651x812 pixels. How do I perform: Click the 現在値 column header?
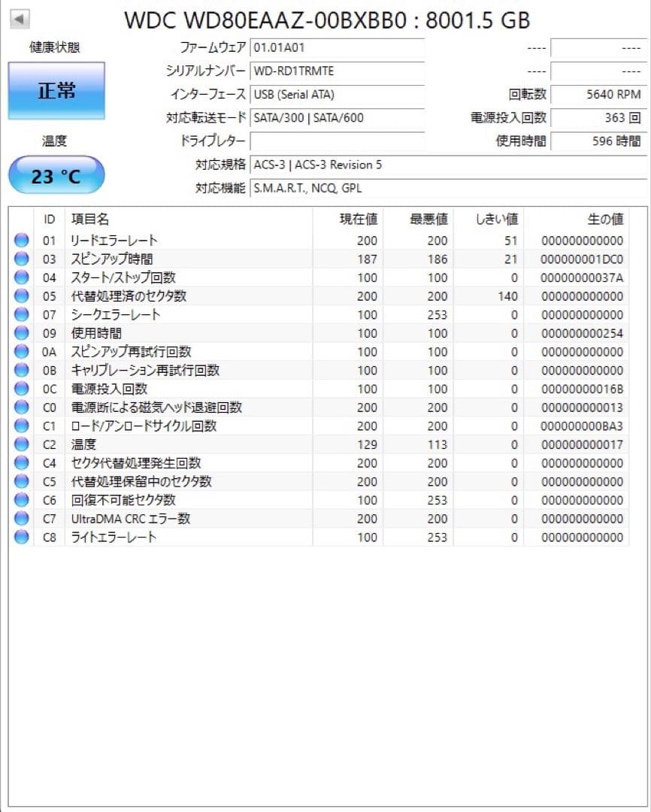pyautogui.click(x=348, y=219)
